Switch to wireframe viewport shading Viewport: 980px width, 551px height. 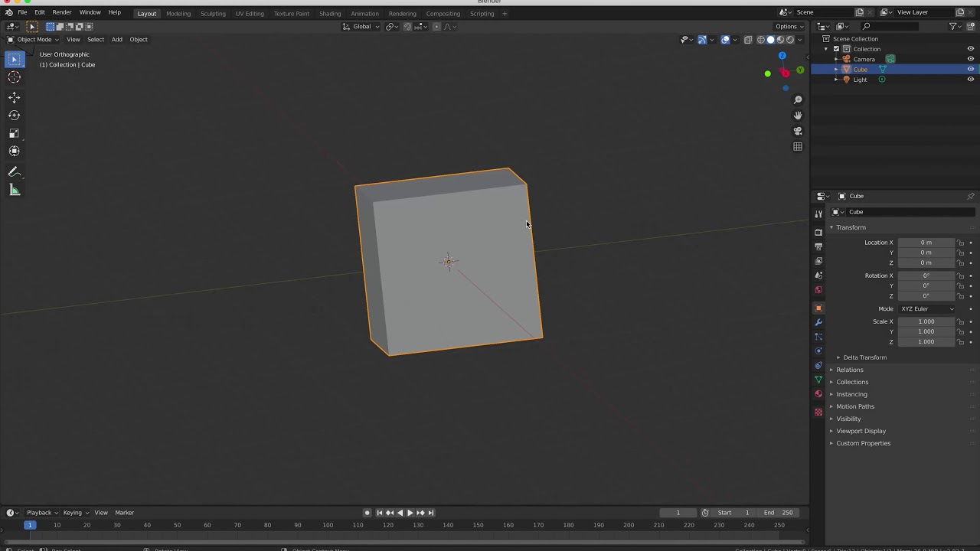pyautogui.click(x=761, y=40)
